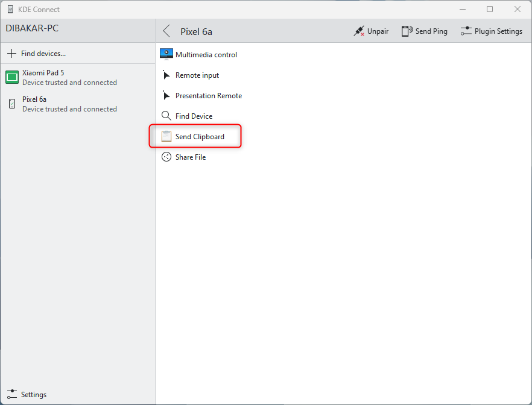The width and height of the screenshot is (532, 405).
Task: Click the Find Device magnifier icon
Action: pos(166,116)
